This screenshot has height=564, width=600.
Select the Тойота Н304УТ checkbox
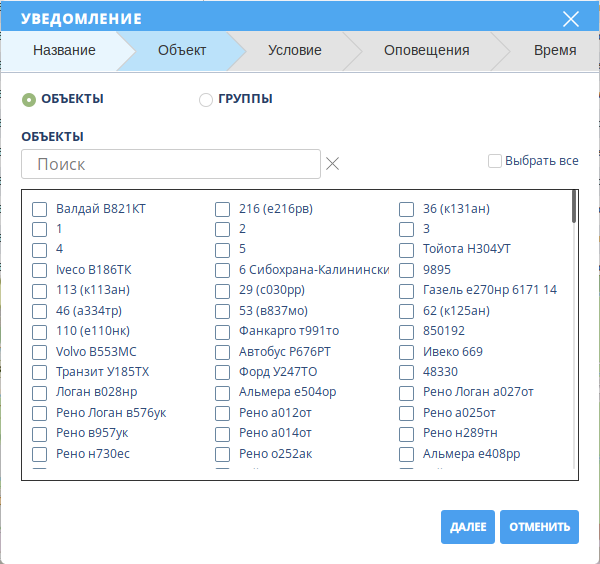coord(407,249)
